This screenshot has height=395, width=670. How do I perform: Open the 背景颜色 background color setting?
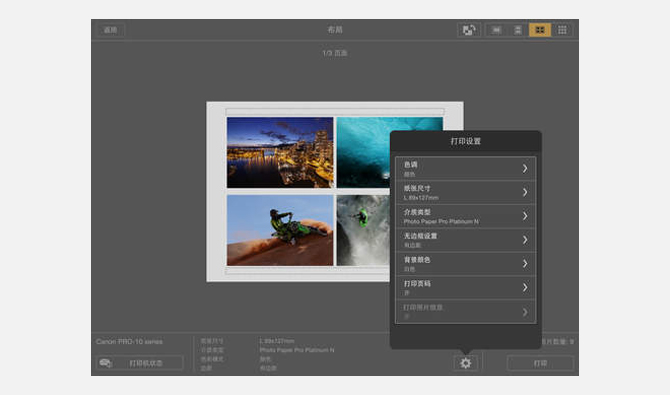[465, 264]
